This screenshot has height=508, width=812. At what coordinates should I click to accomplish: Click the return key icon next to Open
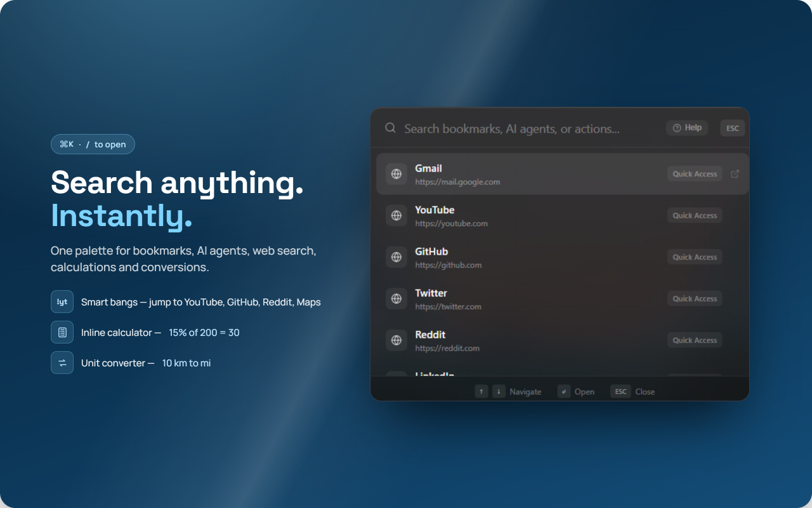(564, 391)
